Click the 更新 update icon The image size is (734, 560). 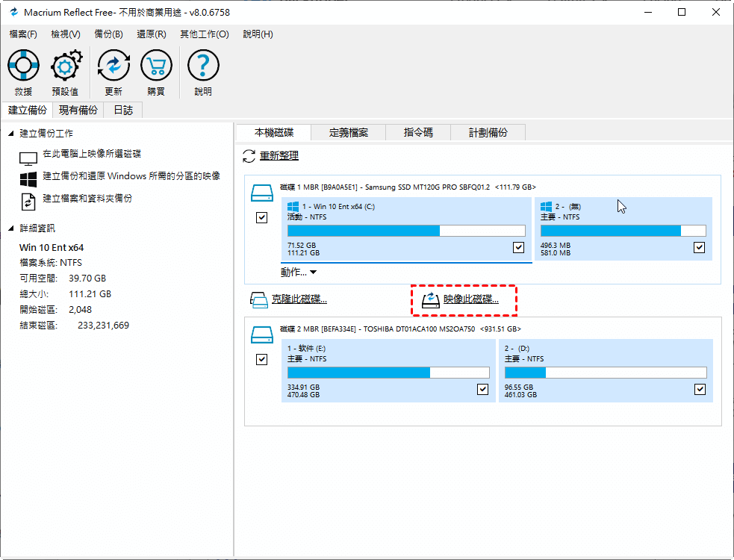coord(113,66)
